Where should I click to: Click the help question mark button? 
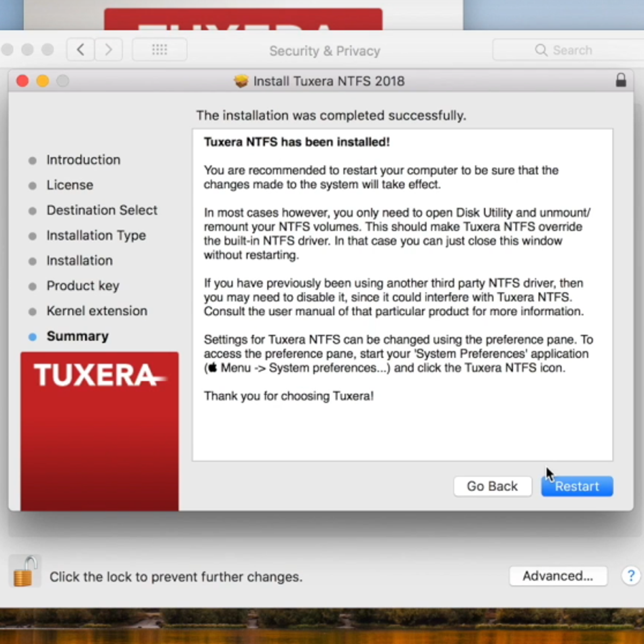pos(631,576)
